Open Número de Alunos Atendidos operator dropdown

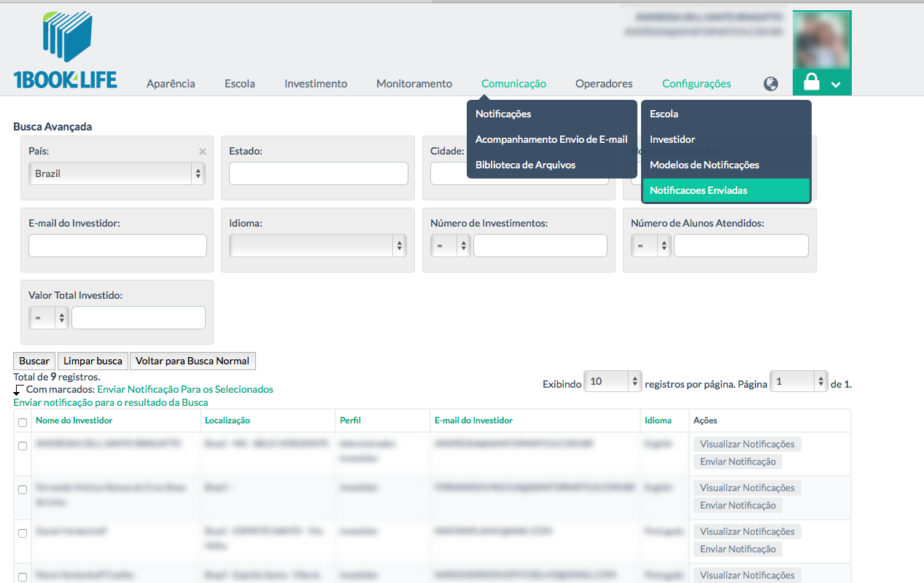[651, 246]
